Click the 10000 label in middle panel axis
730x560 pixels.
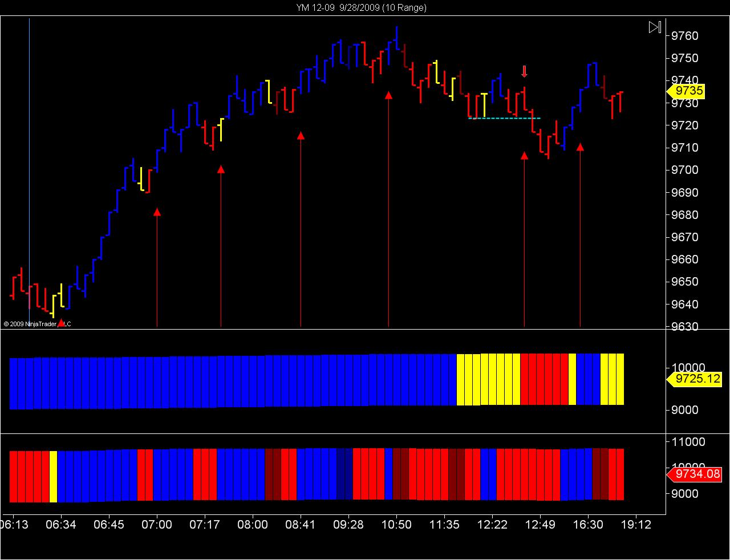(x=688, y=368)
